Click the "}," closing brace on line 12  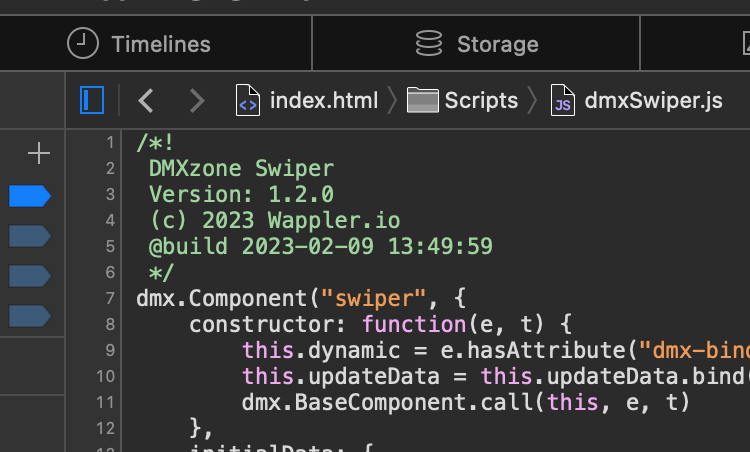(x=200, y=428)
